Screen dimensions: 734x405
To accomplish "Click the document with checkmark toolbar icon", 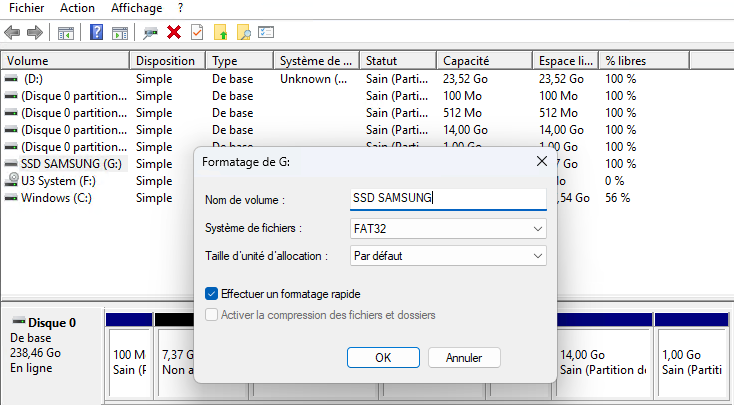I will coord(197,32).
